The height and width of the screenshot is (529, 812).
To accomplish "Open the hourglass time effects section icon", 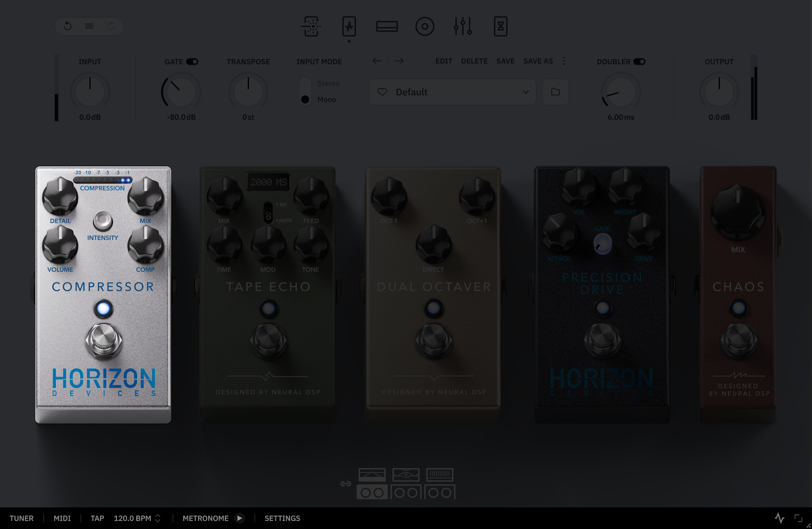I will (x=501, y=26).
